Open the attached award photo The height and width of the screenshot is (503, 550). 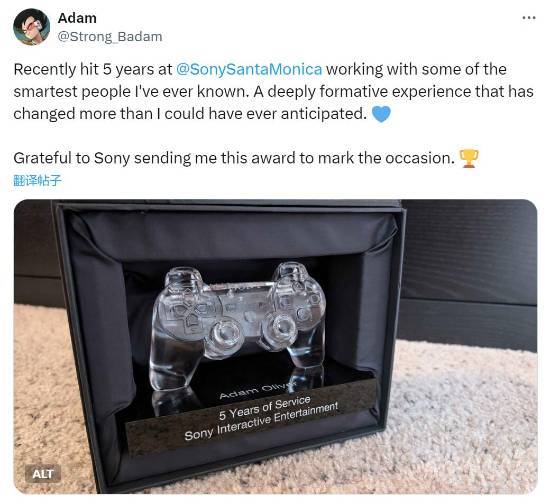click(x=275, y=346)
